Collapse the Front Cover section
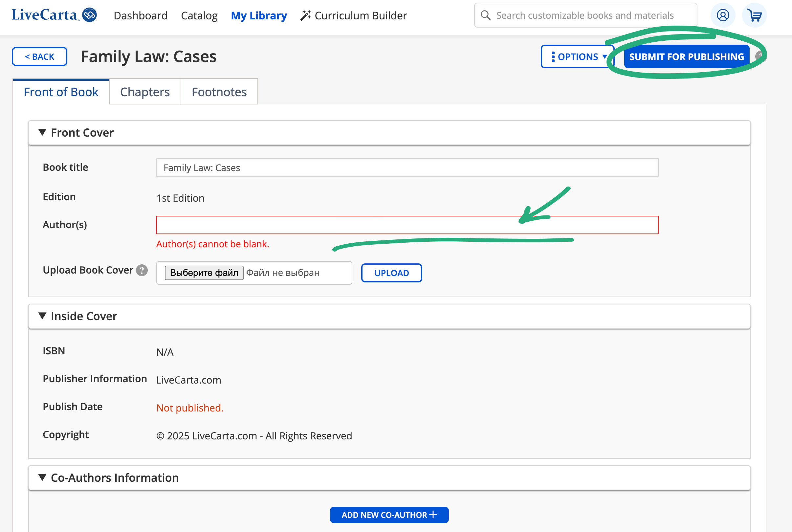The height and width of the screenshot is (532, 792). click(43, 133)
